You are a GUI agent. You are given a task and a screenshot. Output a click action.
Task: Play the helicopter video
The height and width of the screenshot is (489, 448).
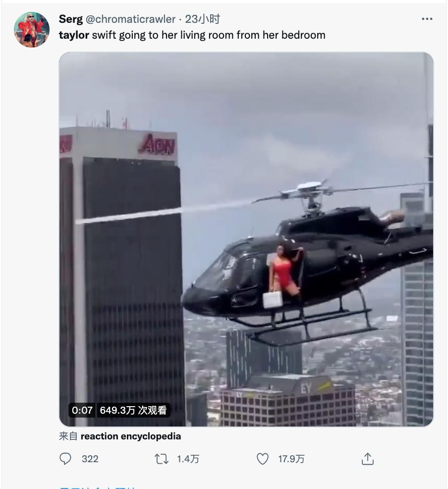tap(246, 239)
